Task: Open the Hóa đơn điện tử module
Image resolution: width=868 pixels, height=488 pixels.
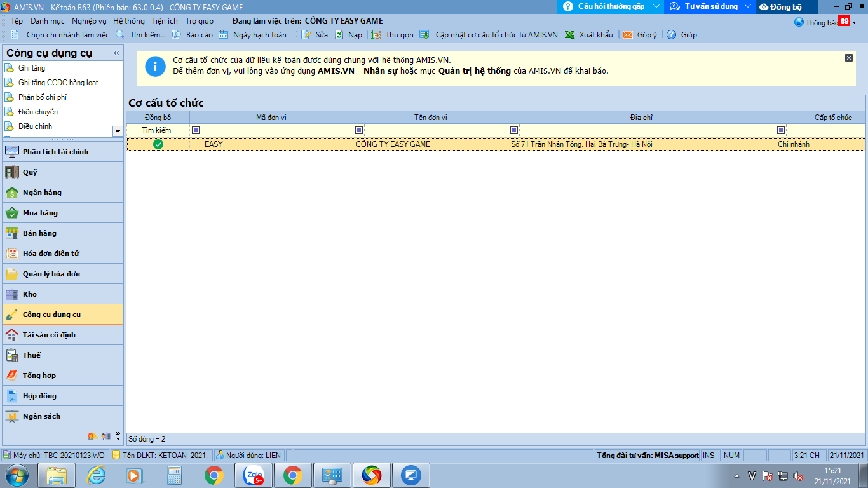Action: 63,254
